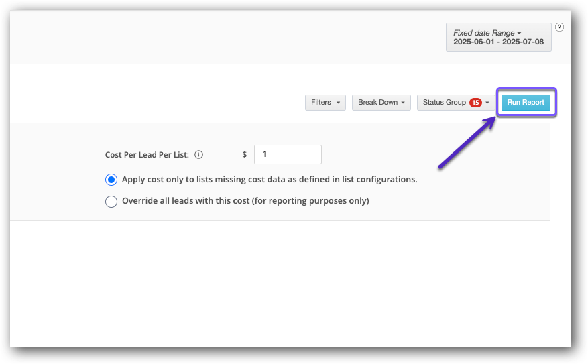
Task: Click info icon beside Cost Per Lead Per List
Action: 198,155
